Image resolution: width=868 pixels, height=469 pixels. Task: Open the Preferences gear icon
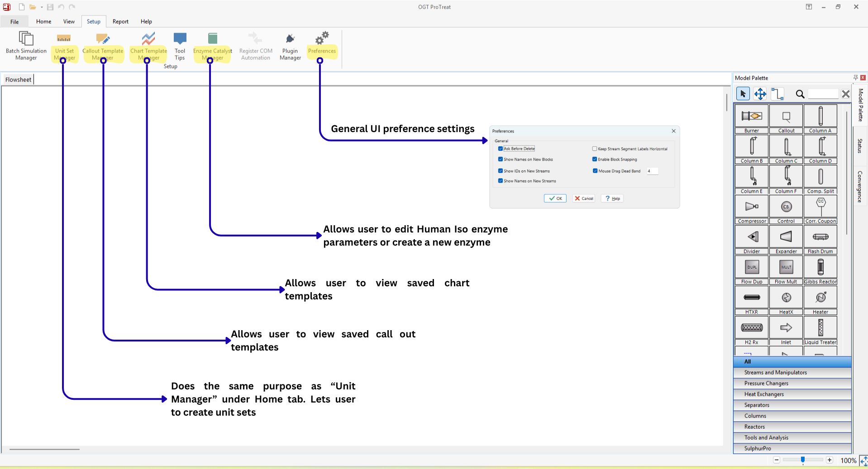click(322, 38)
